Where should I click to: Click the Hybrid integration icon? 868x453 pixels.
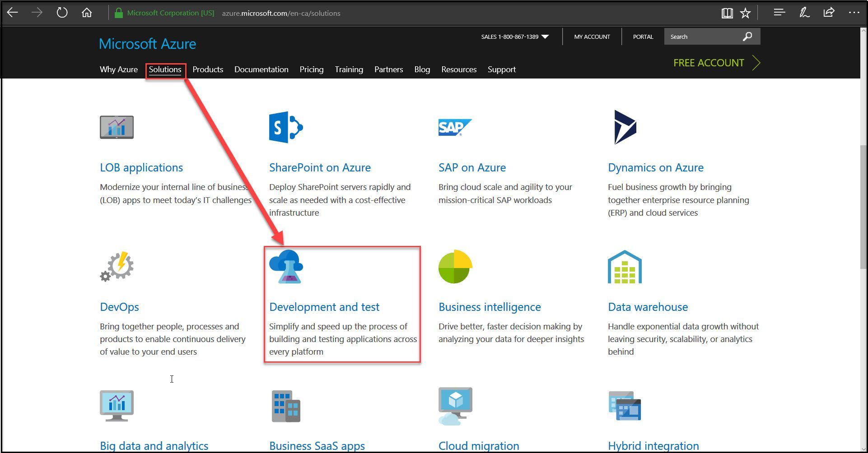pyautogui.click(x=625, y=406)
